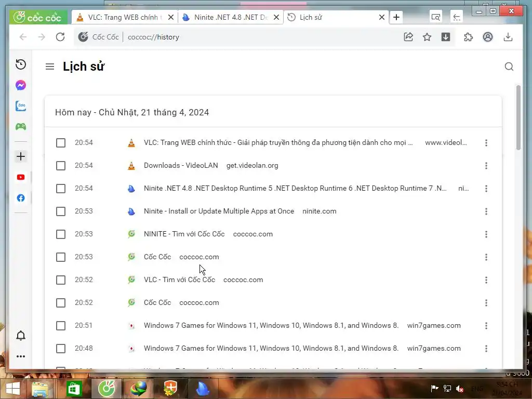Screen dimensions: 532x399
Task: Open sidebar more options dots
Action: pyautogui.click(x=21, y=356)
